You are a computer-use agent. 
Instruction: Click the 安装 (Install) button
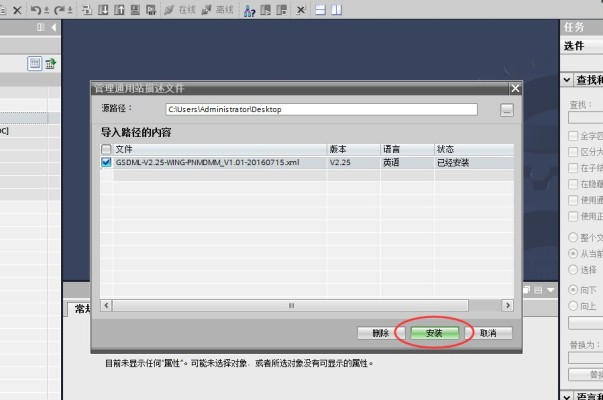click(433, 332)
